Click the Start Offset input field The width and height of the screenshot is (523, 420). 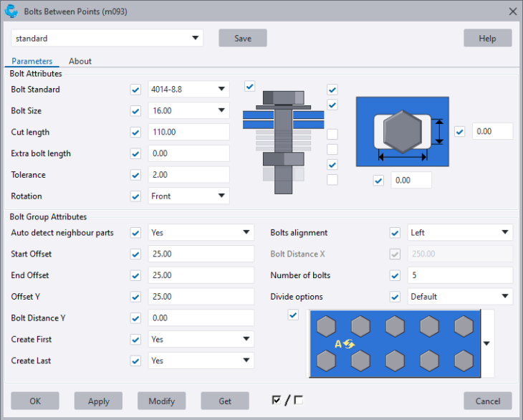(201, 254)
